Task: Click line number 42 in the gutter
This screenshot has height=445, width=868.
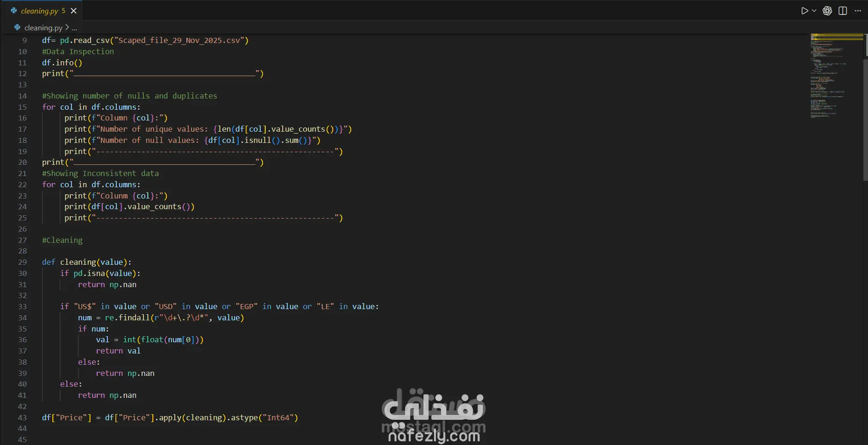Action: pyautogui.click(x=22, y=406)
